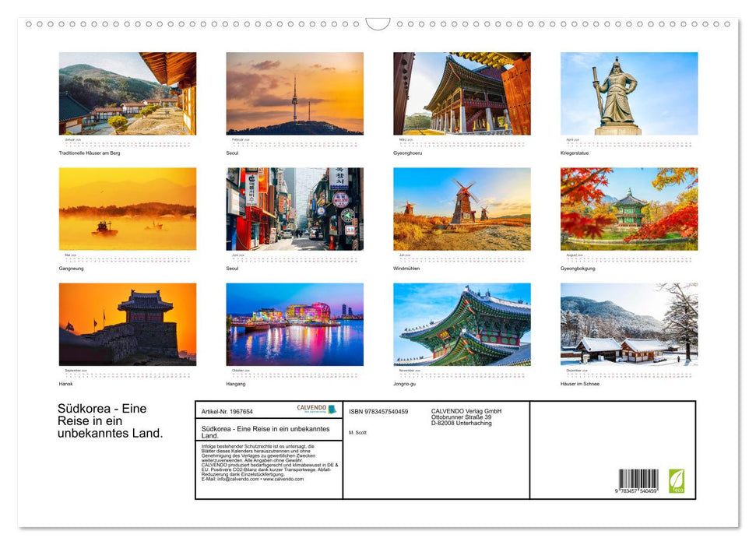Open the Traditionelle Häuser am Berg thumbnail
Screen dimensions: 756x545
coord(128,93)
